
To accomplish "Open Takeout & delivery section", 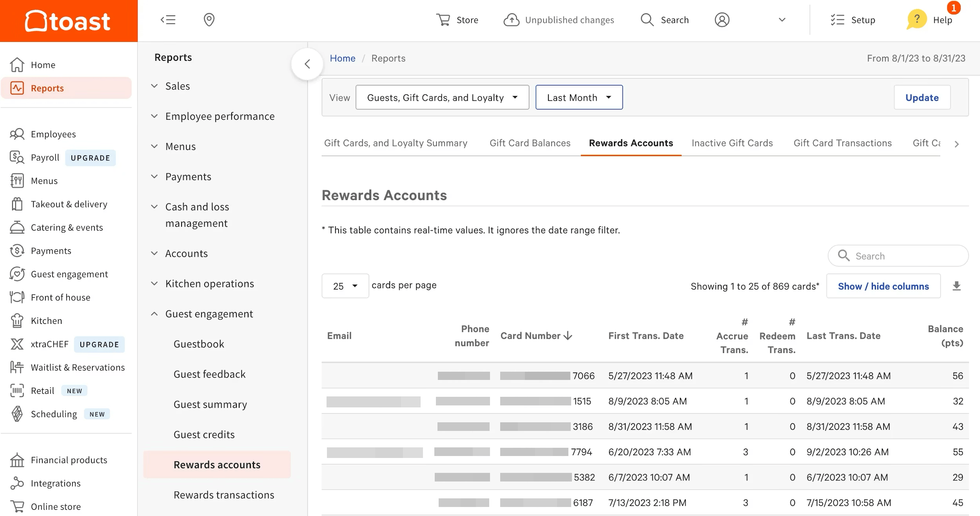I will [69, 204].
